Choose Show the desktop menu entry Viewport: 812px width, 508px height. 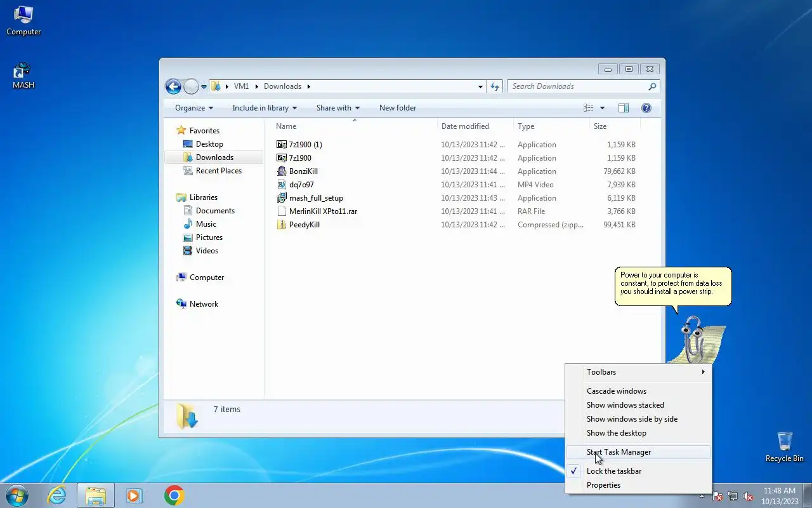(x=638, y=433)
